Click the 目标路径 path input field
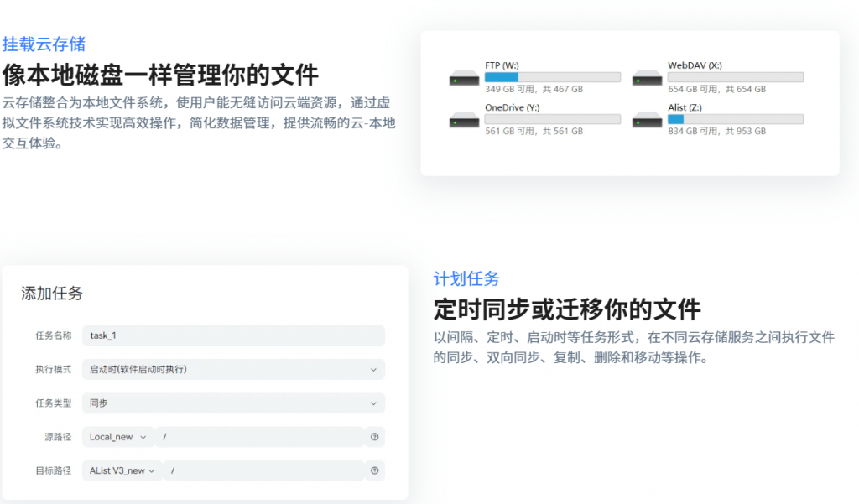The image size is (859, 504). (x=263, y=470)
